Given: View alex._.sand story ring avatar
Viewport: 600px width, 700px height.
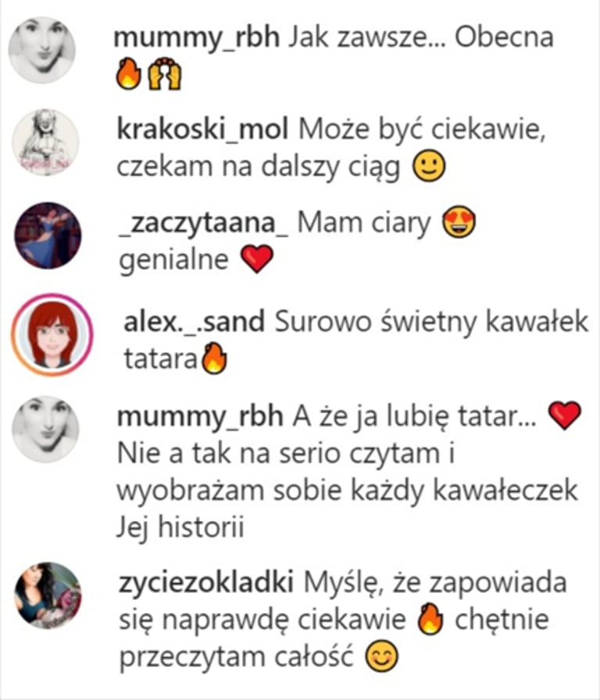Looking at the screenshot, I should coord(52,334).
